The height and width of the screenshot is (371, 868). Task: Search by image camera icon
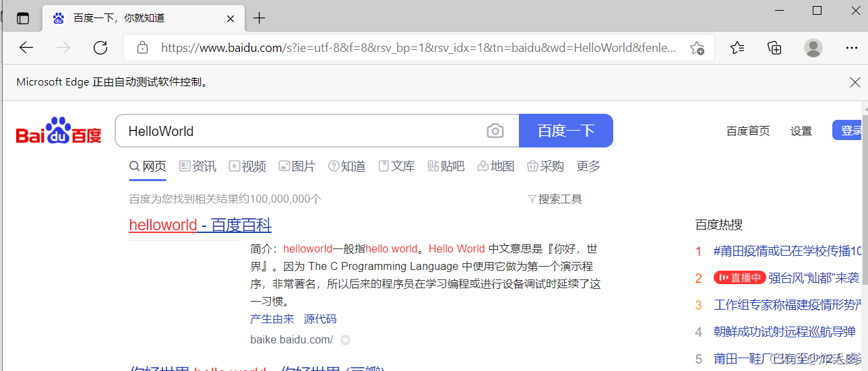[x=495, y=131]
